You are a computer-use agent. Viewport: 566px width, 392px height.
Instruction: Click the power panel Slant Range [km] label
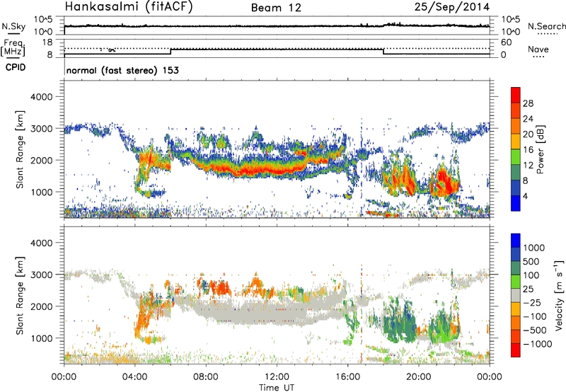point(21,149)
